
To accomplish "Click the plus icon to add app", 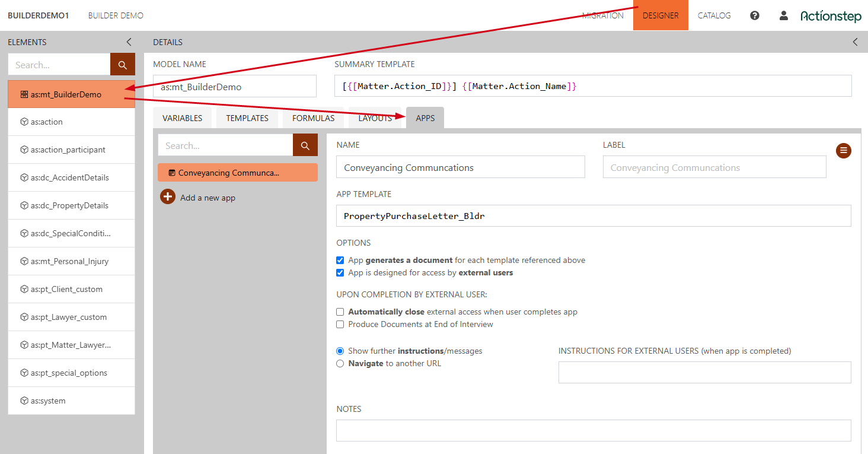I will pos(168,197).
